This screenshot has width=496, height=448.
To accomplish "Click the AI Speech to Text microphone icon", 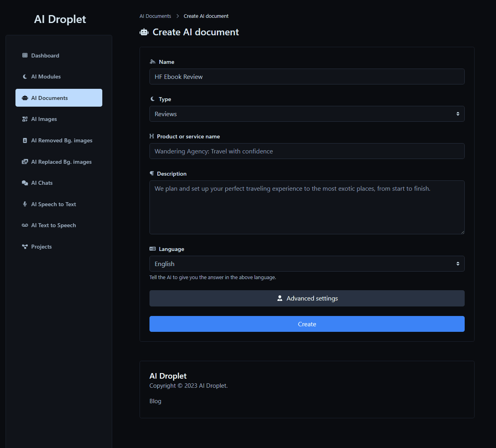I will click(25, 204).
